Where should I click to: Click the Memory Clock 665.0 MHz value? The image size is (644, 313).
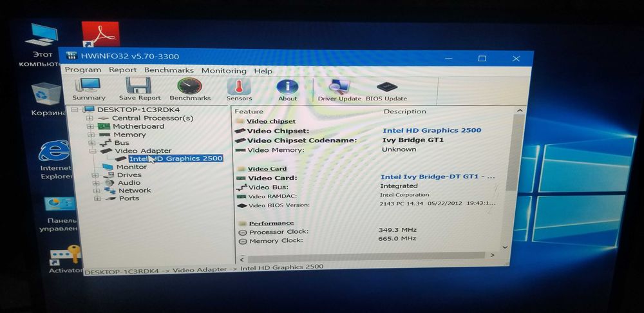point(397,239)
